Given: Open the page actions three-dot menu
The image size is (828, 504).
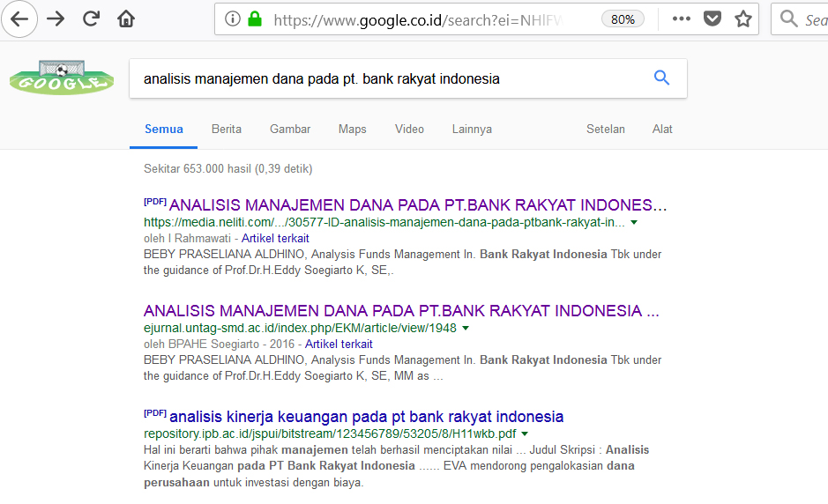Looking at the screenshot, I should [682, 19].
